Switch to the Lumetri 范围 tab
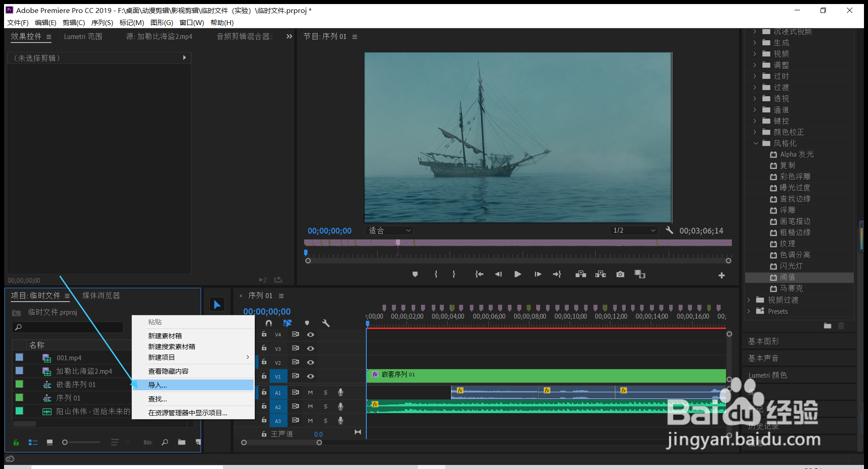This screenshot has width=868, height=469. pos(83,37)
